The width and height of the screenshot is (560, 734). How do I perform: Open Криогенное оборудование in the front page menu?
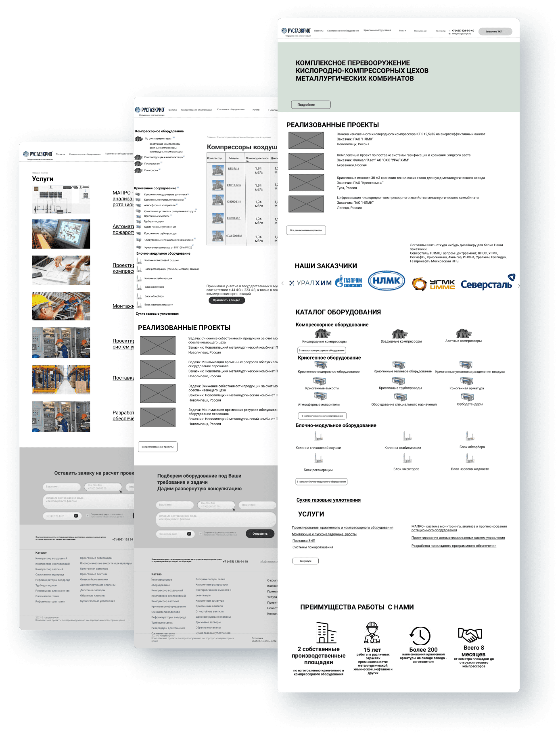pos(377,30)
